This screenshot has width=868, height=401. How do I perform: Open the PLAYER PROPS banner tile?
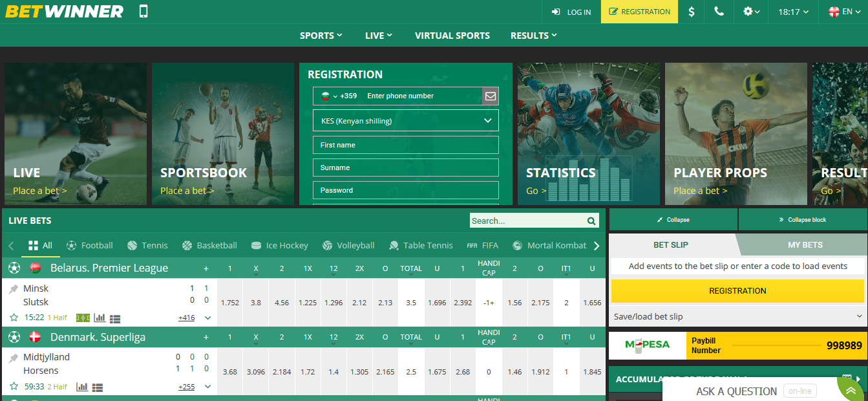point(736,134)
